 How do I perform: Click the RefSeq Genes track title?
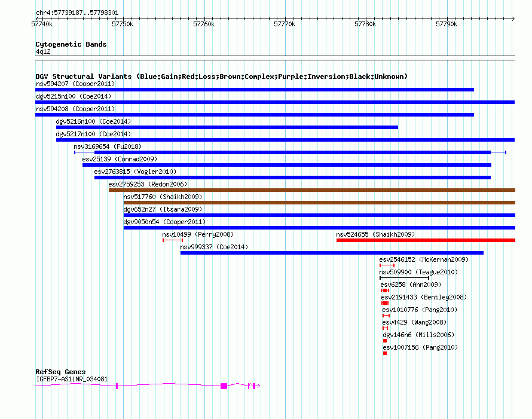60,372
